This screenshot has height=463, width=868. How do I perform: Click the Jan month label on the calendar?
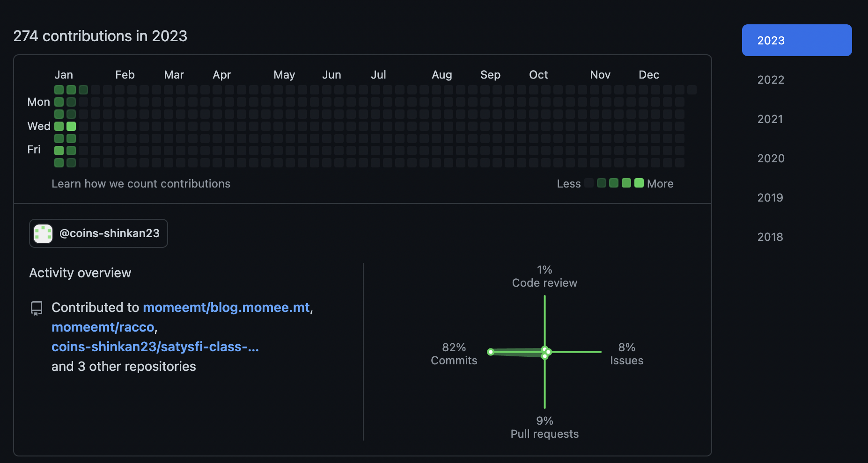[64, 75]
